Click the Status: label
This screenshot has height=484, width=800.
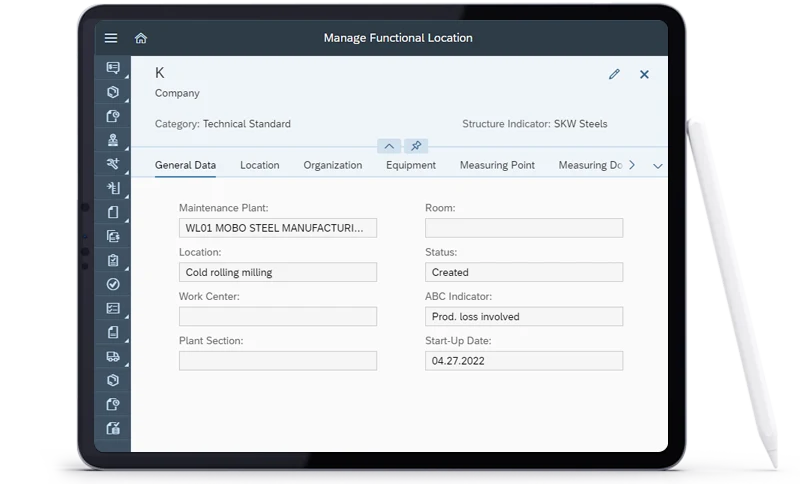441,252
